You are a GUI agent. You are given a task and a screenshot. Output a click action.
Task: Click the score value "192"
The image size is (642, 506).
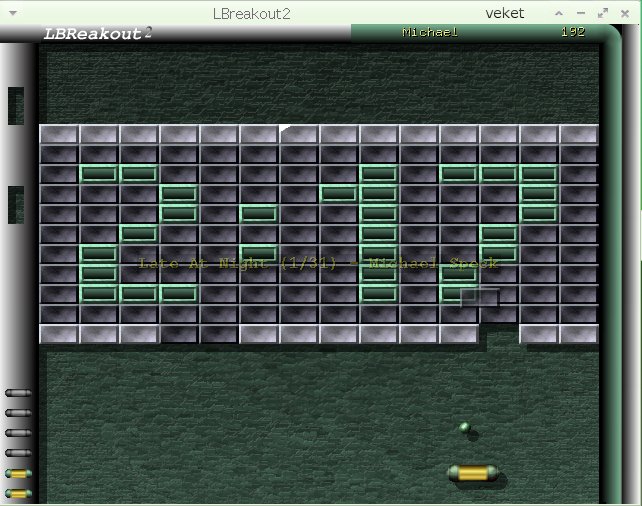tap(573, 32)
